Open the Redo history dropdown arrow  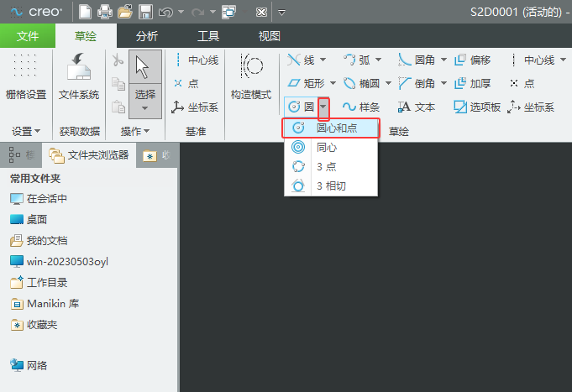[x=213, y=12]
